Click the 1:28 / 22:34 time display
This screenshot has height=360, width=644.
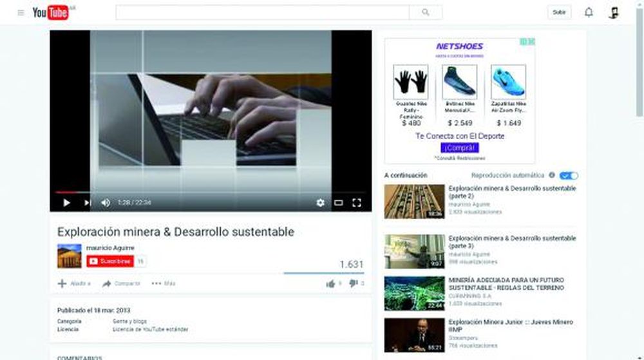[x=135, y=202]
